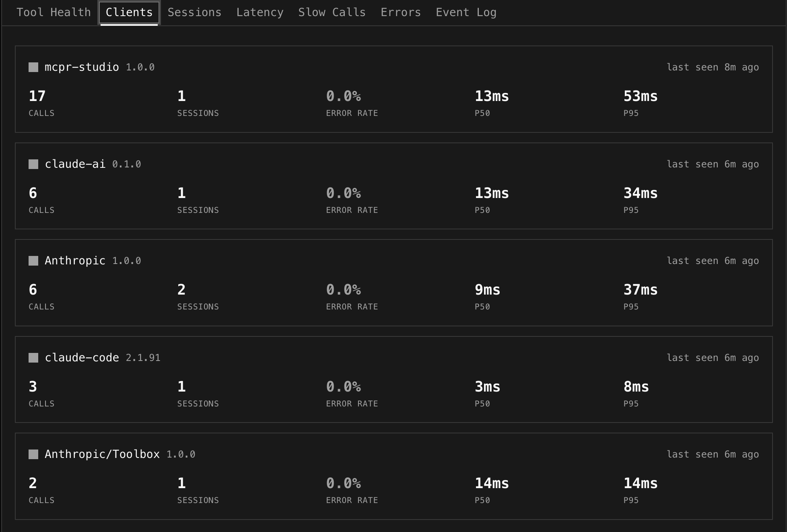Image resolution: width=787 pixels, height=532 pixels.
Task: Click the P95 latency for Anthropic
Action: tap(640, 290)
